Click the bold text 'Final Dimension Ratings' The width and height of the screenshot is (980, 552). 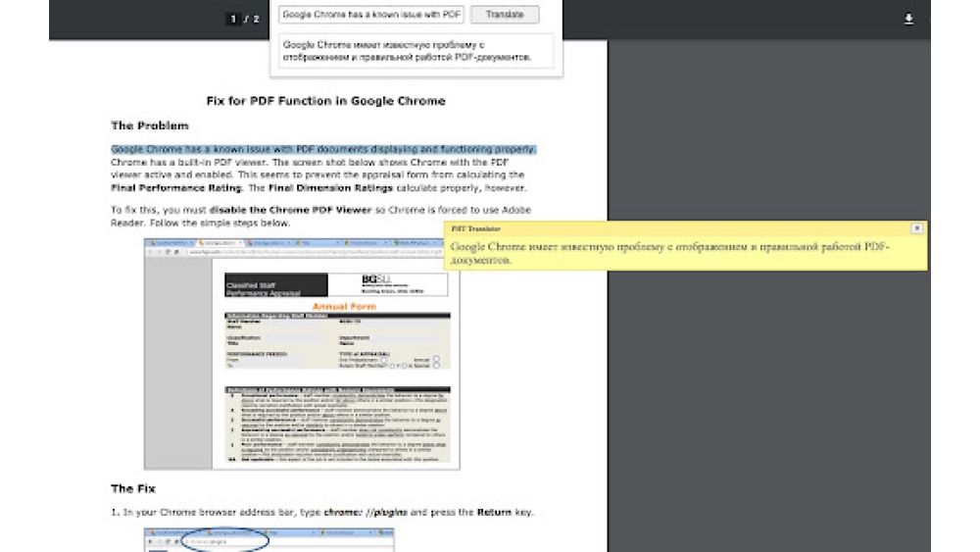tap(330, 187)
